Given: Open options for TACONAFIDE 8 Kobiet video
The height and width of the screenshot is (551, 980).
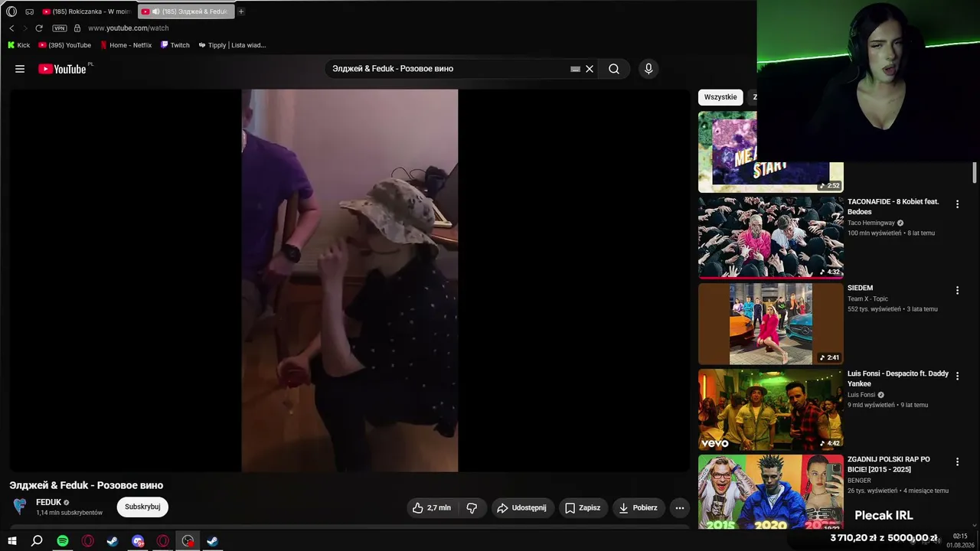Looking at the screenshot, I should [x=957, y=204].
